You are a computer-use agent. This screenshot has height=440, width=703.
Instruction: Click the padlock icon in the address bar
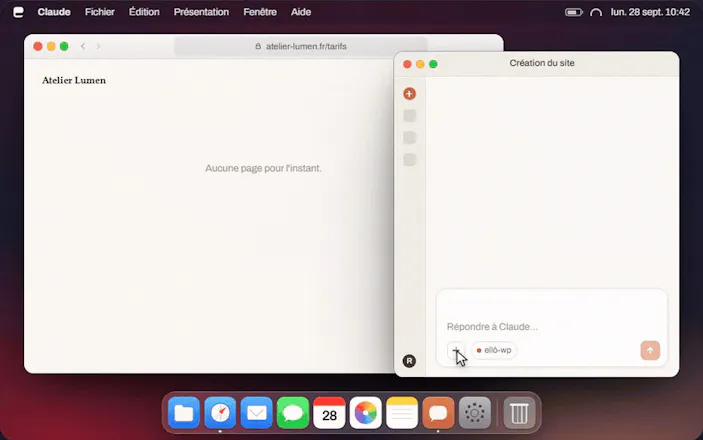[258, 46]
